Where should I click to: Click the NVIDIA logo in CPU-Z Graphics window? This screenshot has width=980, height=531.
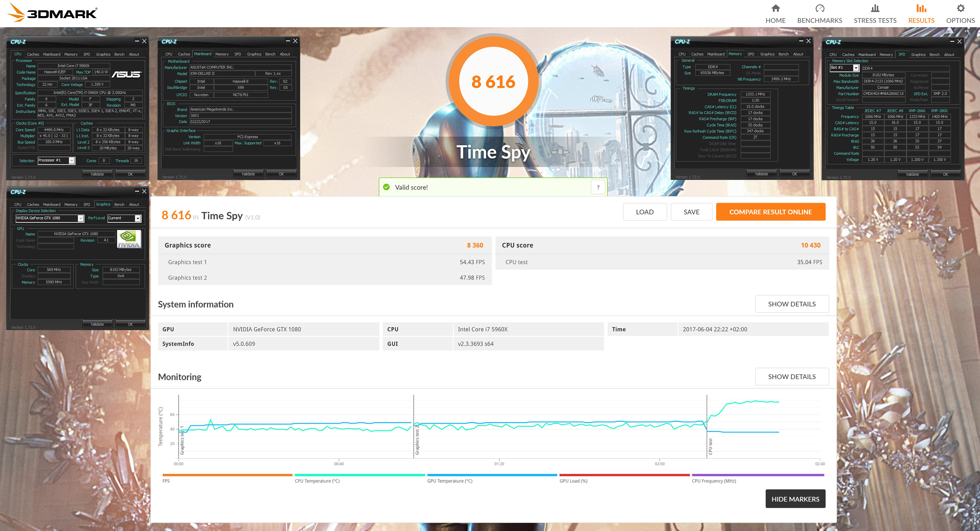(x=129, y=239)
